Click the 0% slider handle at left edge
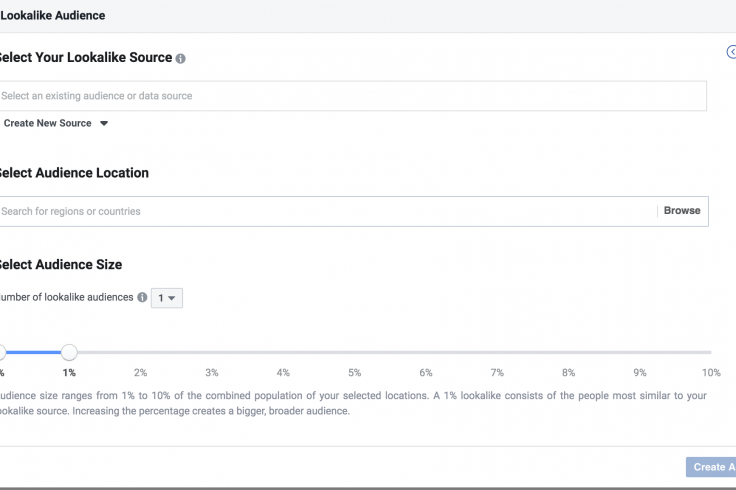The height and width of the screenshot is (490, 736). tap(2, 352)
